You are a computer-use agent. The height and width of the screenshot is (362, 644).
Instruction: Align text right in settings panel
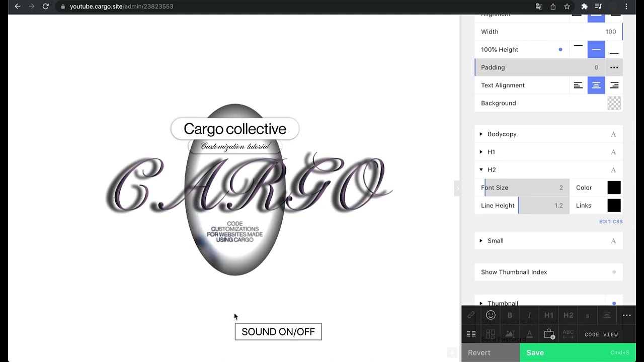pyautogui.click(x=614, y=85)
